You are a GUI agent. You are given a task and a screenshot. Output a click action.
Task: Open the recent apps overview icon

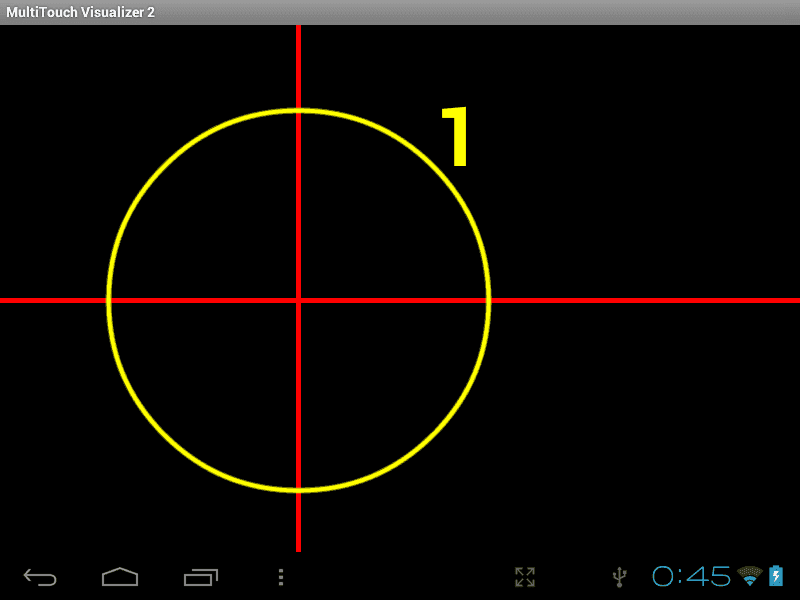(201, 577)
